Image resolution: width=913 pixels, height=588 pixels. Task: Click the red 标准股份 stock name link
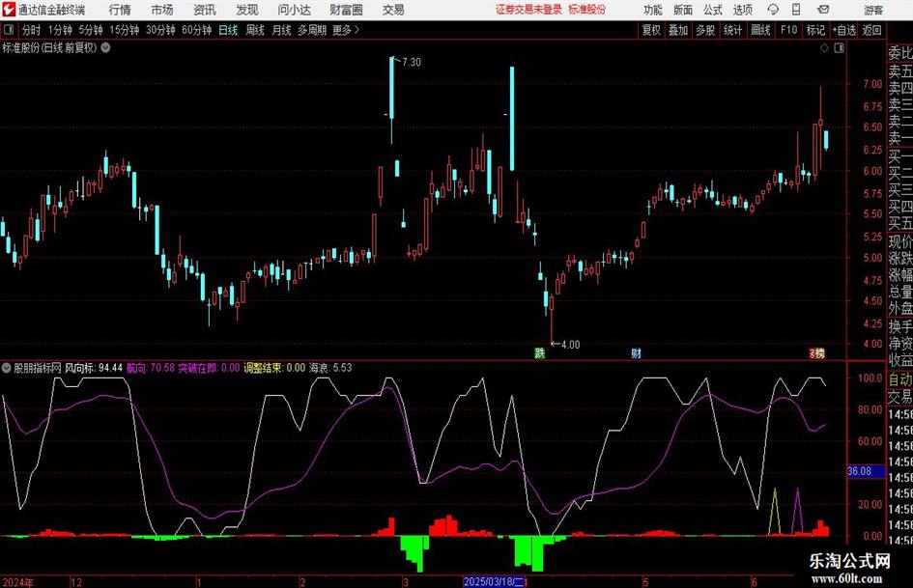[x=587, y=10]
